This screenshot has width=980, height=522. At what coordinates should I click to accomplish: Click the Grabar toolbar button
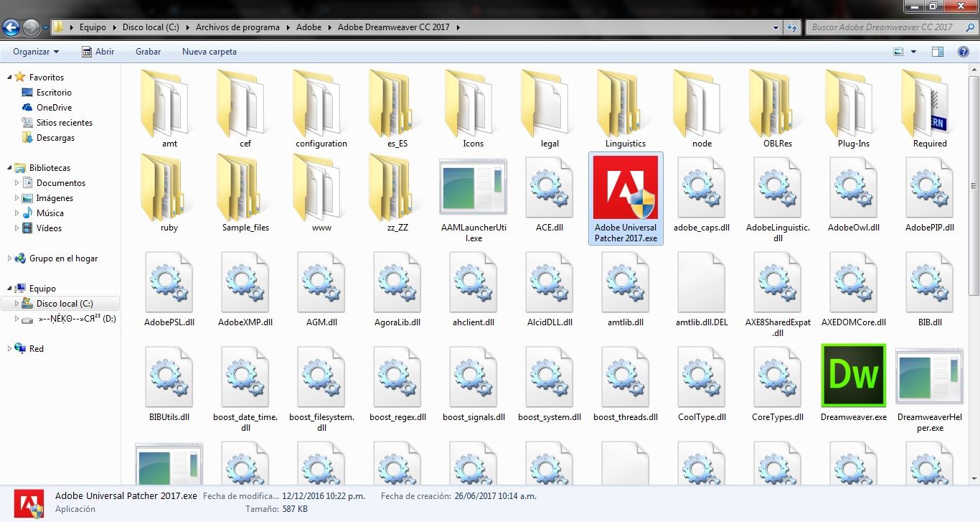[148, 52]
